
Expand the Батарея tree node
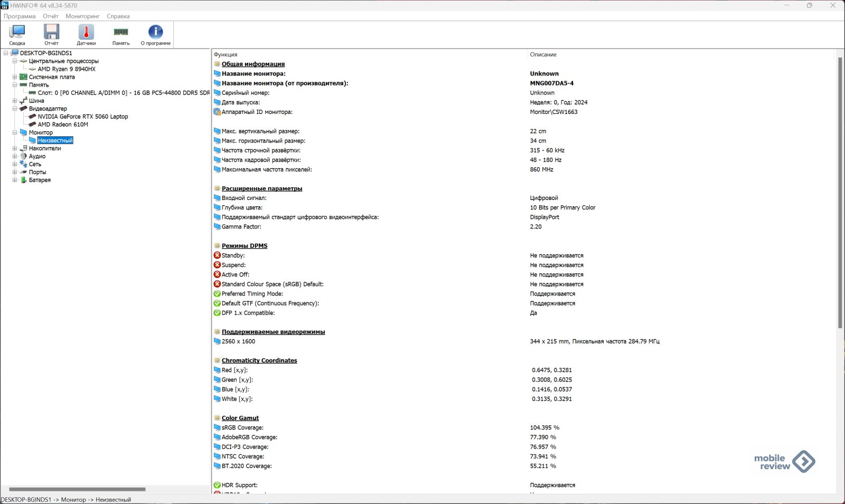click(x=15, y=180)
